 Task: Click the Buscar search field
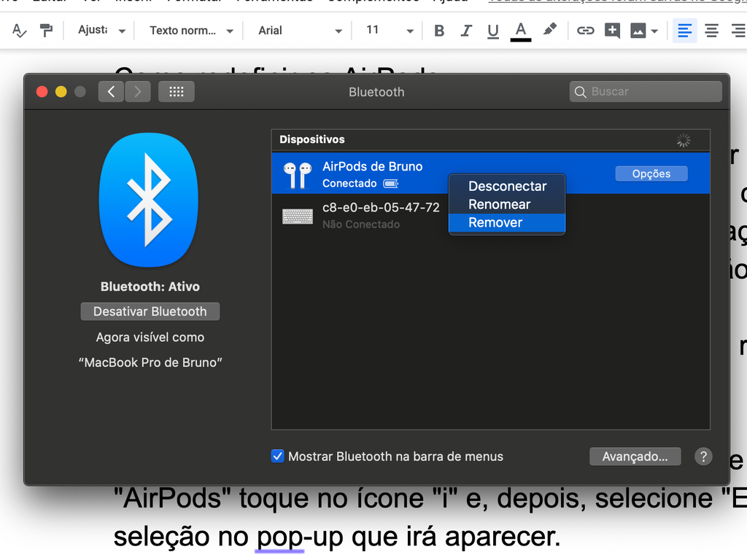pyautogui.click(x=646, y=91)
